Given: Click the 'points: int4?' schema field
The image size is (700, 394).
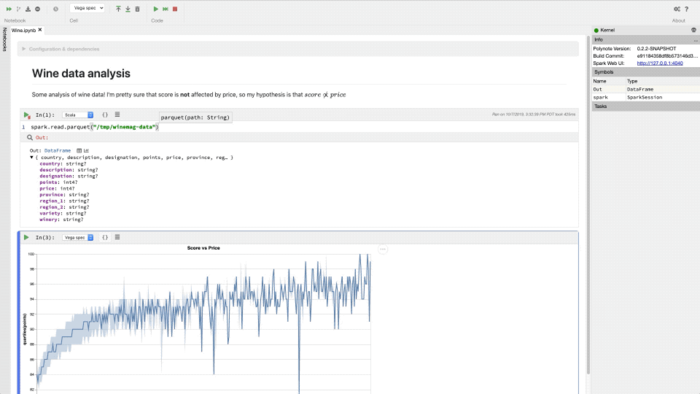Looking at the screenshot, I should (x=58, y=182).
